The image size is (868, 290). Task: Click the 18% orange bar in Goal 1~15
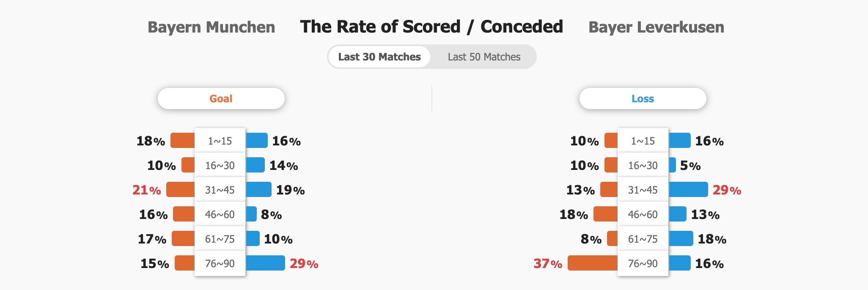[183, 140]
